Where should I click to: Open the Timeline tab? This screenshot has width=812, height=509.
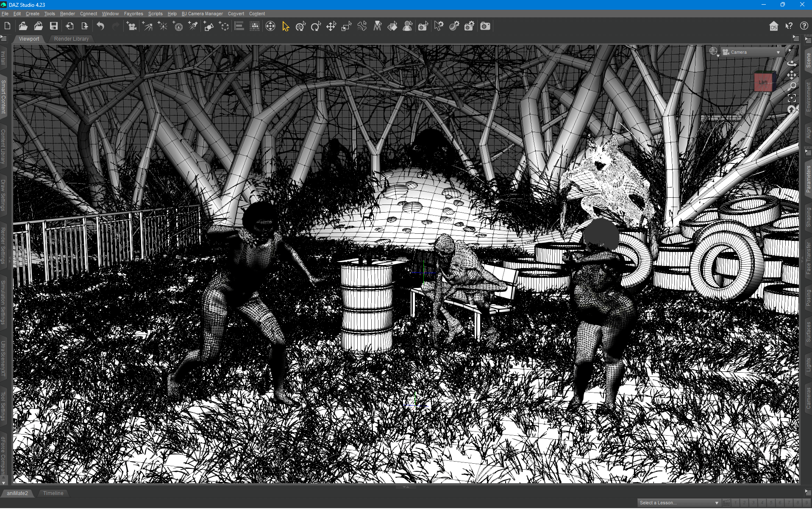[x=53, y=493]
